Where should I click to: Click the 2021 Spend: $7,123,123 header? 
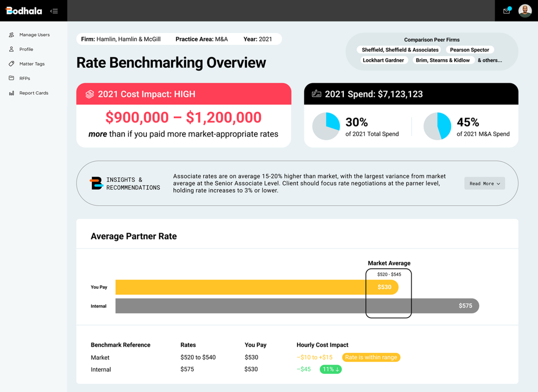411,94
